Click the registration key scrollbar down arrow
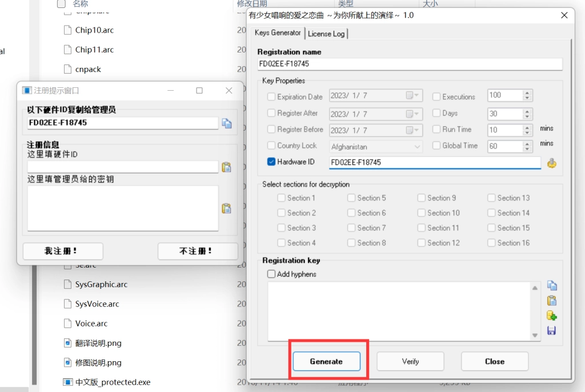Viewport: 585px width, 392px height. (x=535, y=336)
